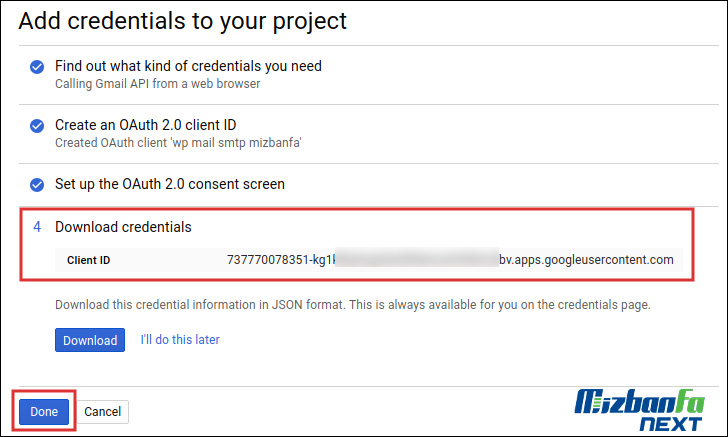Image resolution: width=728 pixels, height=437 pixels.
Task: Click the checkmark beside Create an OAuth 2.0 client ID
Action: [x=37, y=126]
